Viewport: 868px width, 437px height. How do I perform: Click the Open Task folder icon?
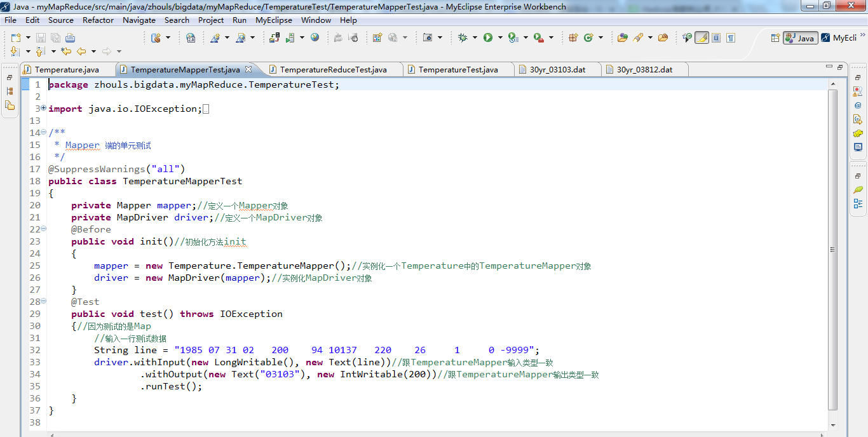[x=663, y=38]
